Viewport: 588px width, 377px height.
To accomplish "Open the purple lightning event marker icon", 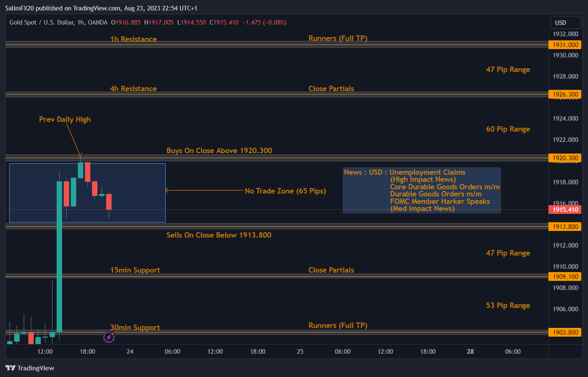I will [x=109, y=337].
